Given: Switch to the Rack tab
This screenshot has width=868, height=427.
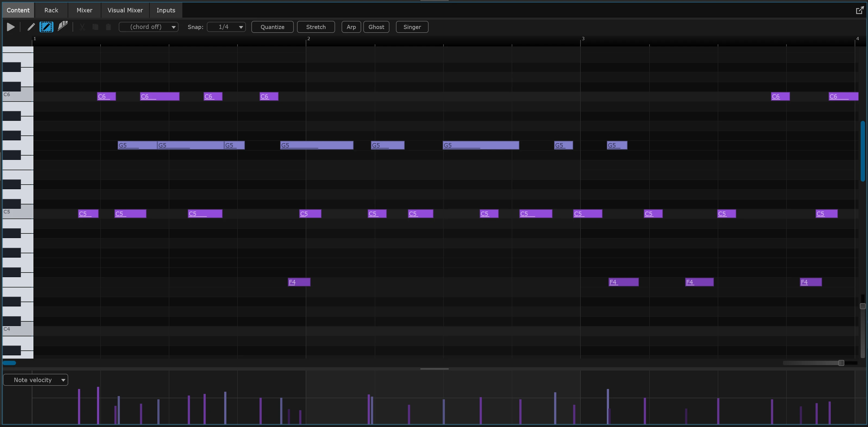Looking at the screenshot, I should (51, 10).
